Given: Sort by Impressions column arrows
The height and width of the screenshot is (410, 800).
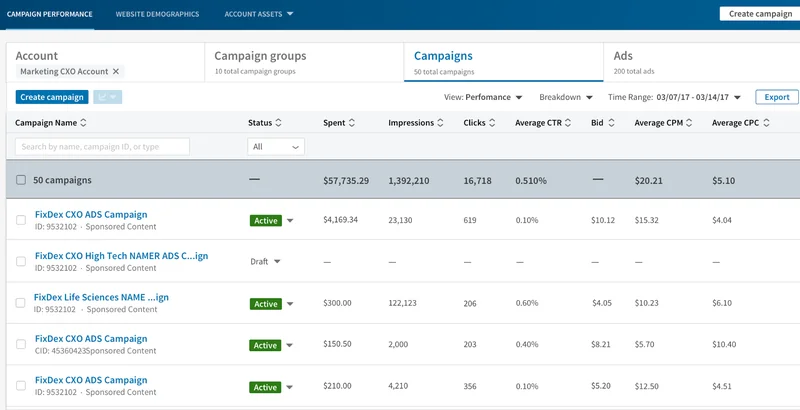Looking at the screenshot, I should click(440, 123).
